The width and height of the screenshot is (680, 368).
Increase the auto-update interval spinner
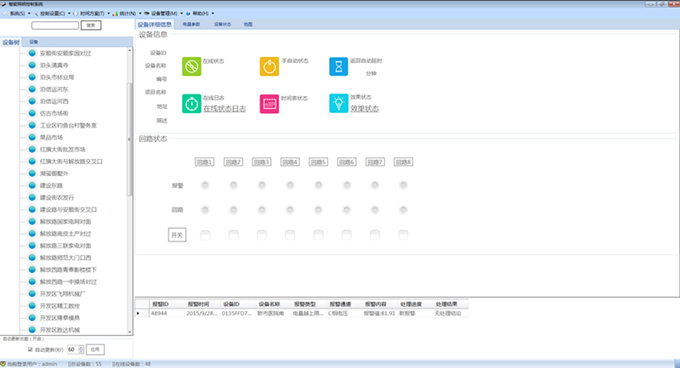coord(81,347)
